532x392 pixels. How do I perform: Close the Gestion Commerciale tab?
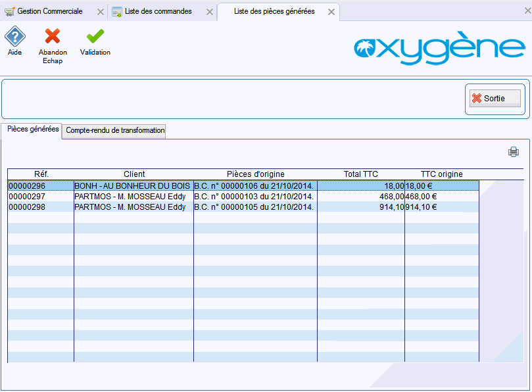pos(100,12)
